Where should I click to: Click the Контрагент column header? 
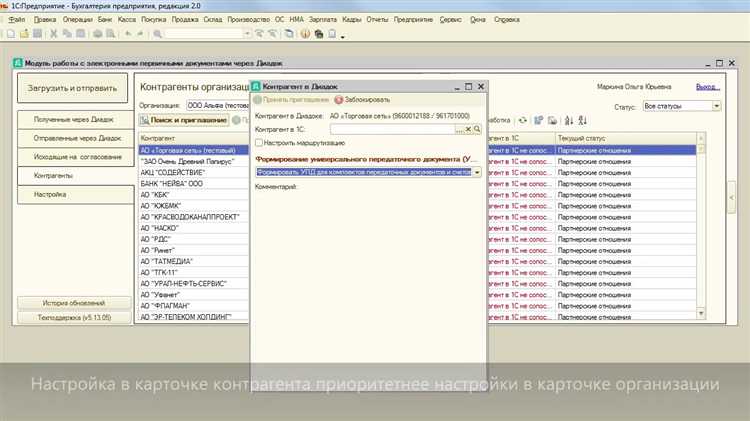click(x=194, y=138)
